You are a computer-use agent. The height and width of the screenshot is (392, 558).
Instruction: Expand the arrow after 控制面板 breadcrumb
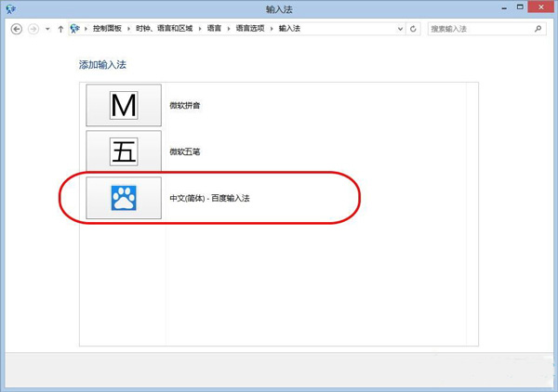[x=126, y=29]
